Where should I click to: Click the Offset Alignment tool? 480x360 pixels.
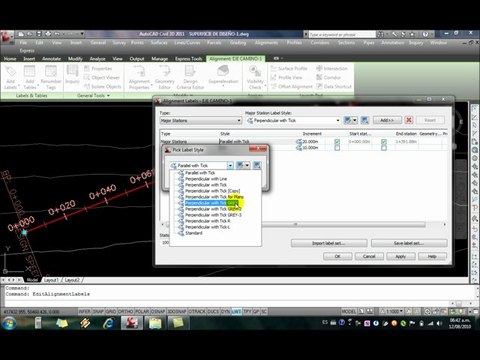pos(292,86)
